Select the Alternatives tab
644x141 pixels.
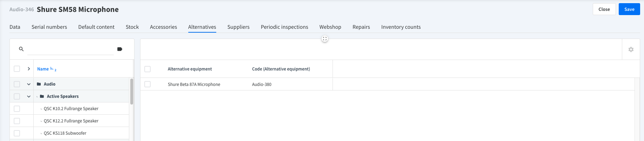tap(202, 27)
